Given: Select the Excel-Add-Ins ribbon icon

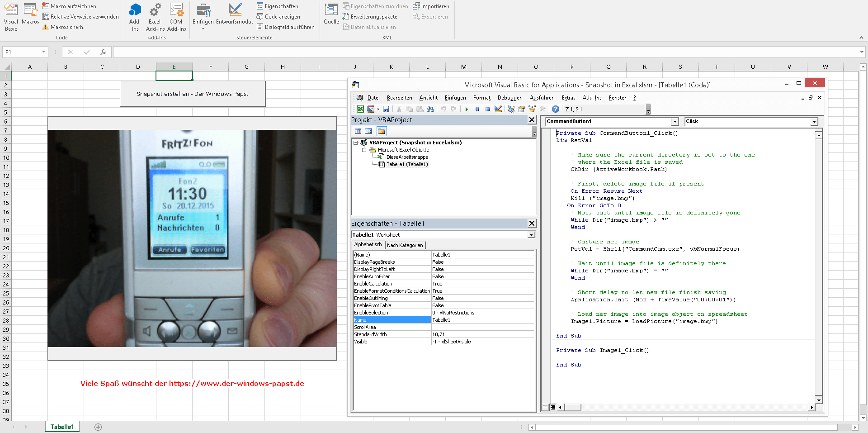Looking at the screenshot, I should coord(155,16).
